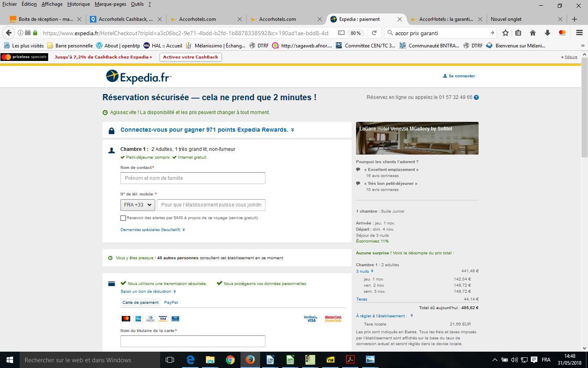This screenshot has width=588, height=368.
Task: Click the Nom de contact input field
Action: click(x=193, y=178)
